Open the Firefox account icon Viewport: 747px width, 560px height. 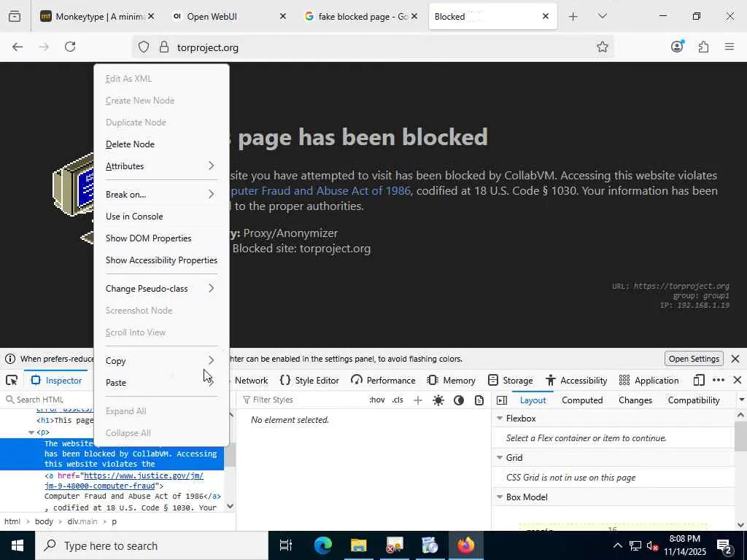coord(677,46)
